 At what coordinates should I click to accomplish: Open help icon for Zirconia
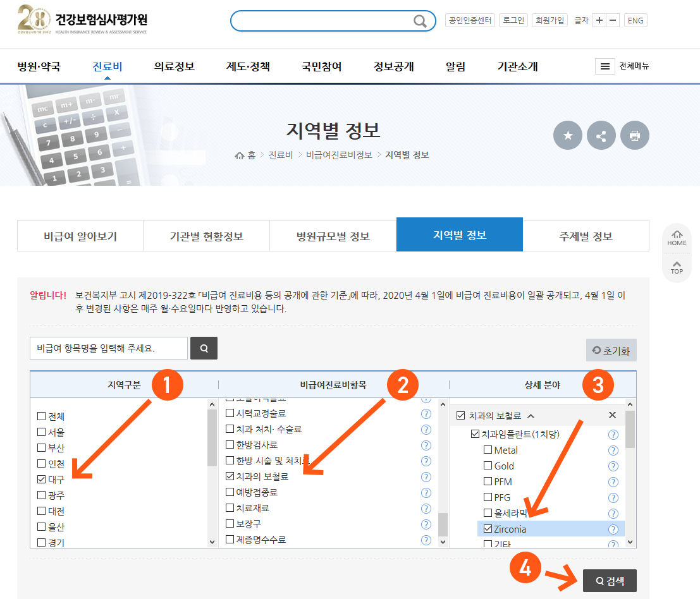[x=613, y=529]
